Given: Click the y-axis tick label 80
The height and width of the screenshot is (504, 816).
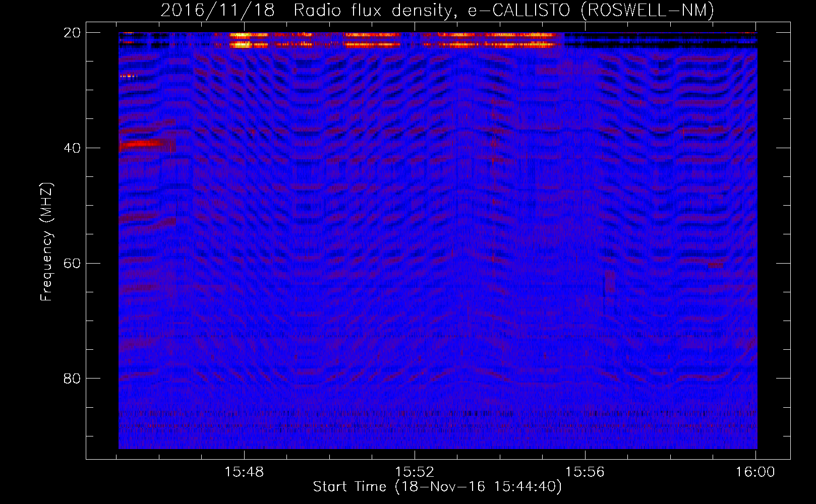Looking at the screenshot, I should (73, 379).
